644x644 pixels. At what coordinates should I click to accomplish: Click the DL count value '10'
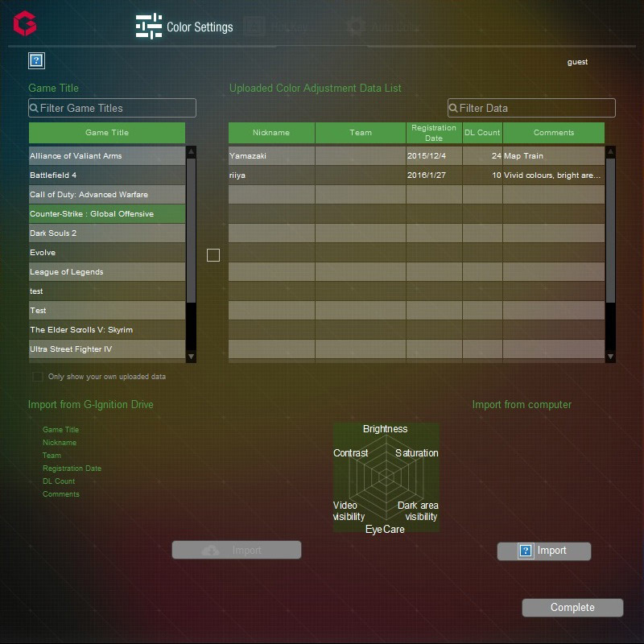pos(482,175)
